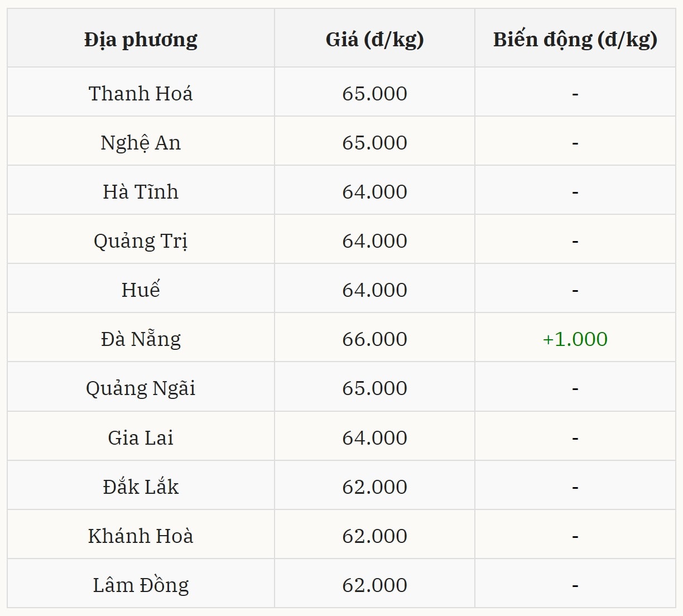Click the Biến động (đ/kg) header
The image size is (683, 616).
(575, 40)
